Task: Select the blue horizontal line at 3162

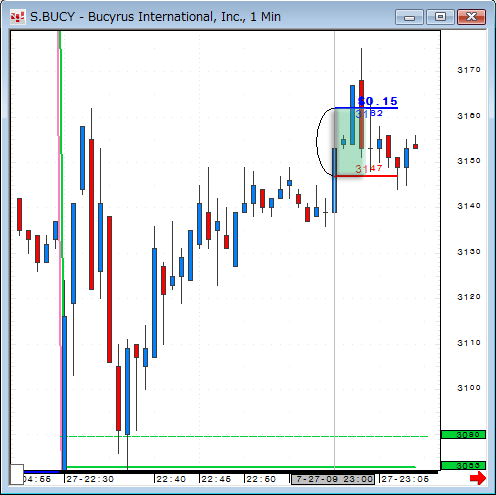Action: tap(366, 108)
